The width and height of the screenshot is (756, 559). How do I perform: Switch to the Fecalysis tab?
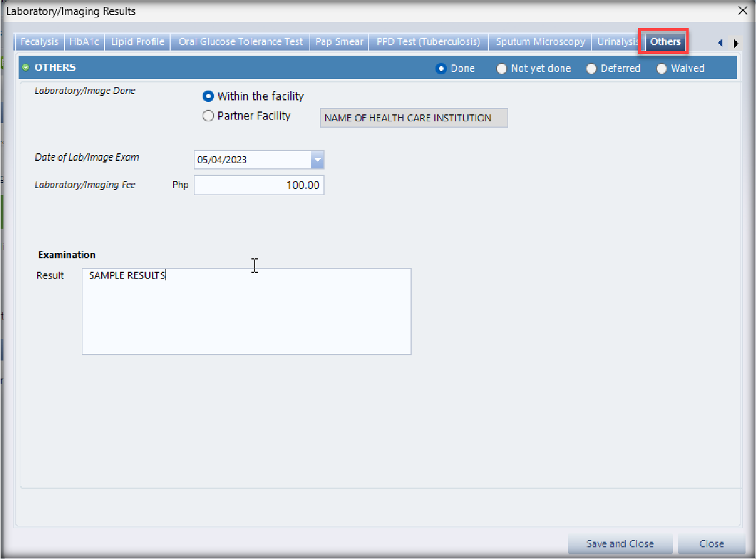(39, 42)
